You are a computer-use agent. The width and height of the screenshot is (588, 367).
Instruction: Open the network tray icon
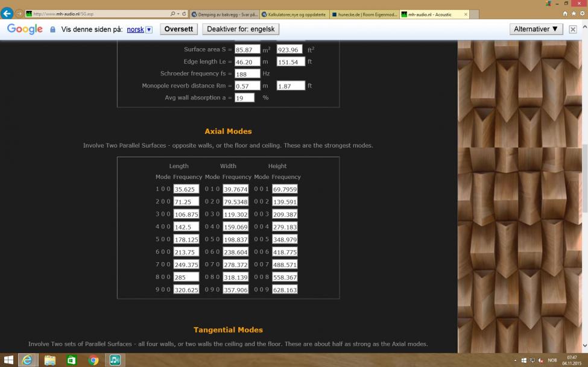pyautogui.click(x=532, y=360)
